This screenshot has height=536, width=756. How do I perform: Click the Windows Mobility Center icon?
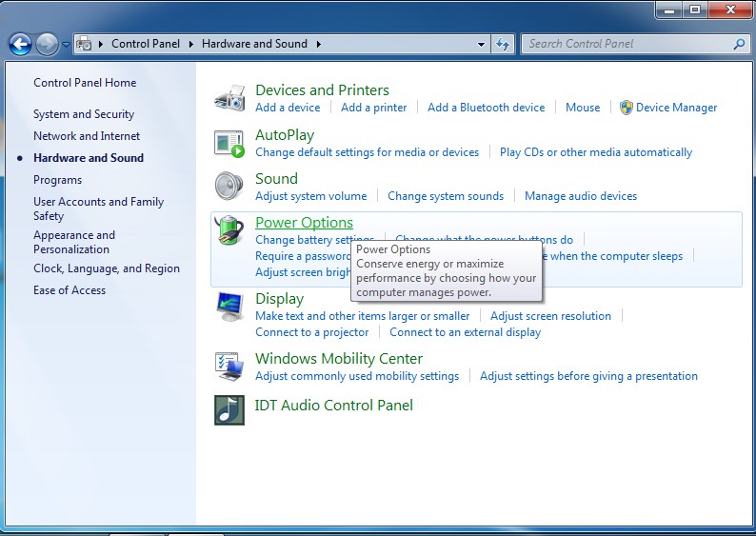[229, 367]
